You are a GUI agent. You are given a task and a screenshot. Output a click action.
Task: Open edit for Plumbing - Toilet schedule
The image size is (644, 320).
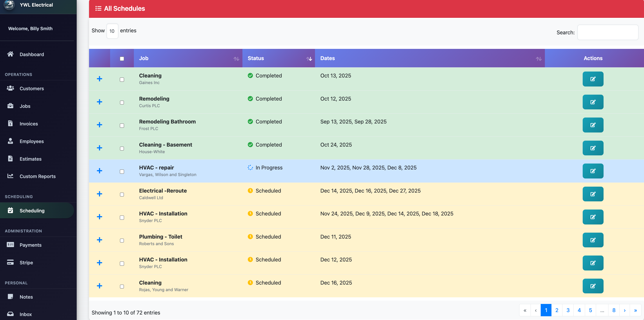tap(593, 240)
